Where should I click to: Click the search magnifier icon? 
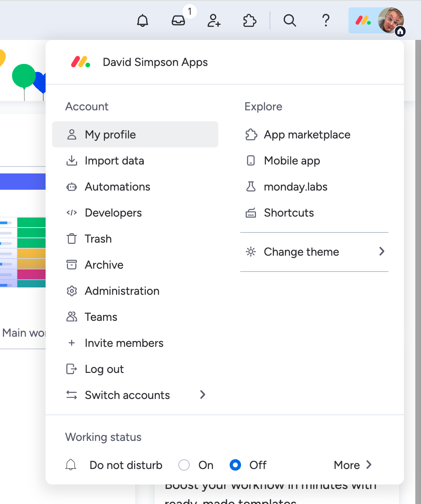(x=289, y=20)
